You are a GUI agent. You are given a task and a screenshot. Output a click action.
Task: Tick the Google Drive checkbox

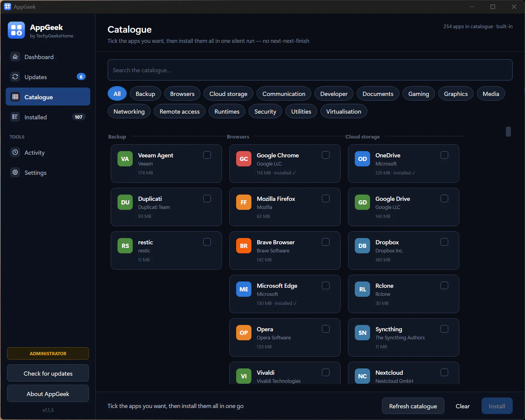point(444,198)
